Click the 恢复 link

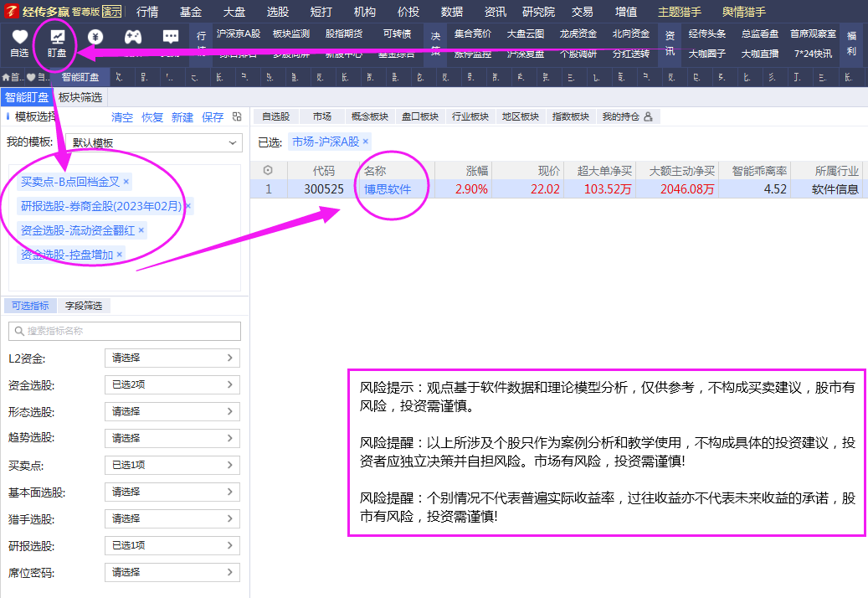(152, 117)
